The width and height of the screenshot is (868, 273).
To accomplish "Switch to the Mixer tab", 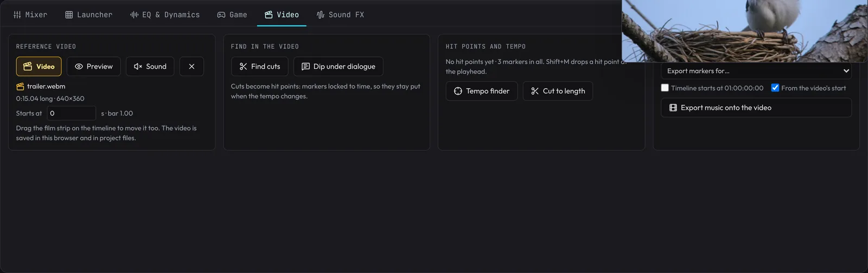I will [x=30, y=15].
